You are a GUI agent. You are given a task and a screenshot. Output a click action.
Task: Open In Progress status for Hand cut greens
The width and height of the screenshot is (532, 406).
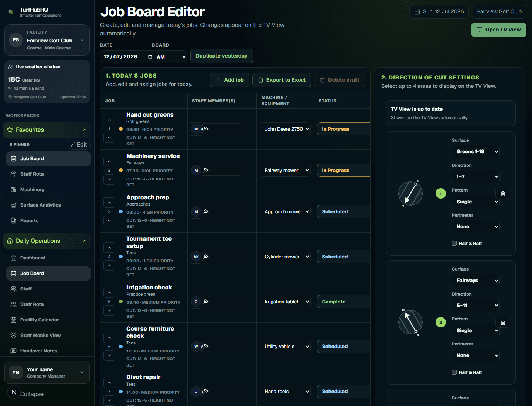click(344, 129)
